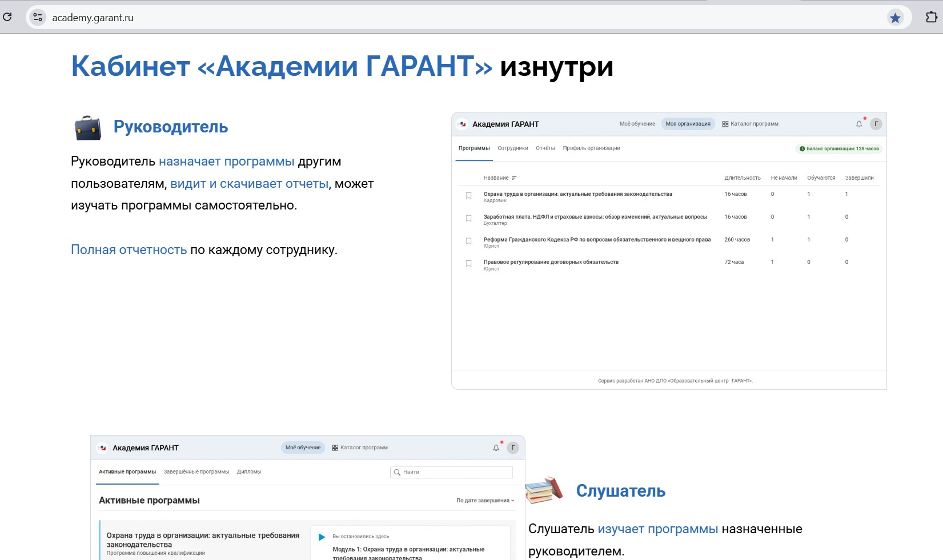Click the briefcase icon beside Руководитель
Screen dimensions: 943x560
[x=88, y=128]
